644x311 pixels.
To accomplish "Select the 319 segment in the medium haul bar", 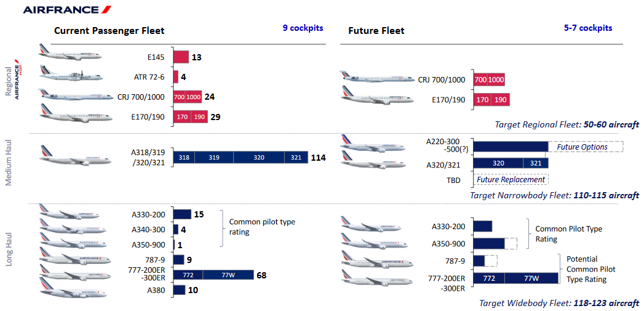I will tap(213, 158).
